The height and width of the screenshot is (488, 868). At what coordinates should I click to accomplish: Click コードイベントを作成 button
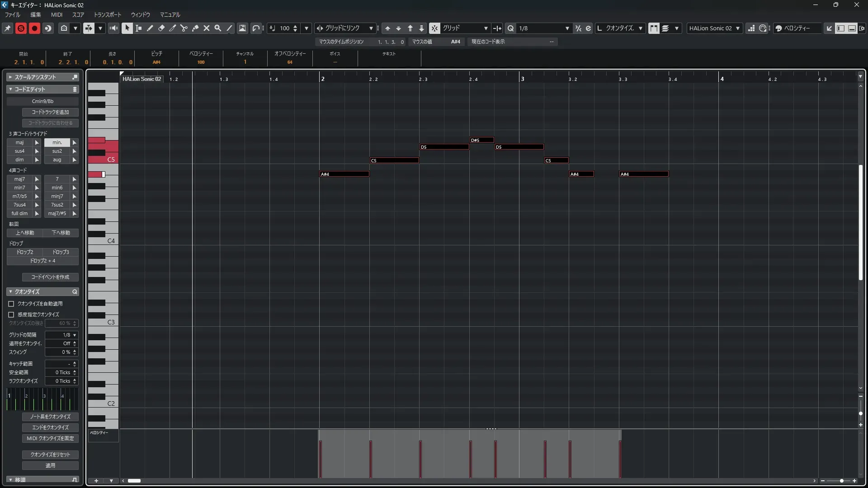pyautogui.click(x=50, y=277)
